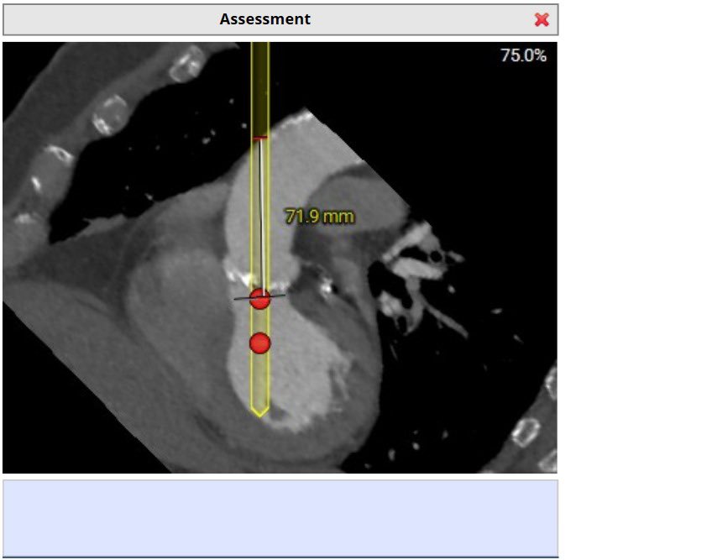Screen dimensions: 728x560
Task: Click the dark annulus plane crosshair line
Action: [259, 296]
